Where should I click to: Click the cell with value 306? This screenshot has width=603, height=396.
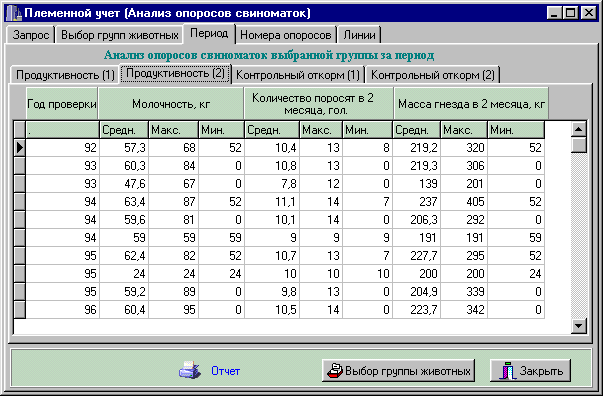click(x=464, y=166)
